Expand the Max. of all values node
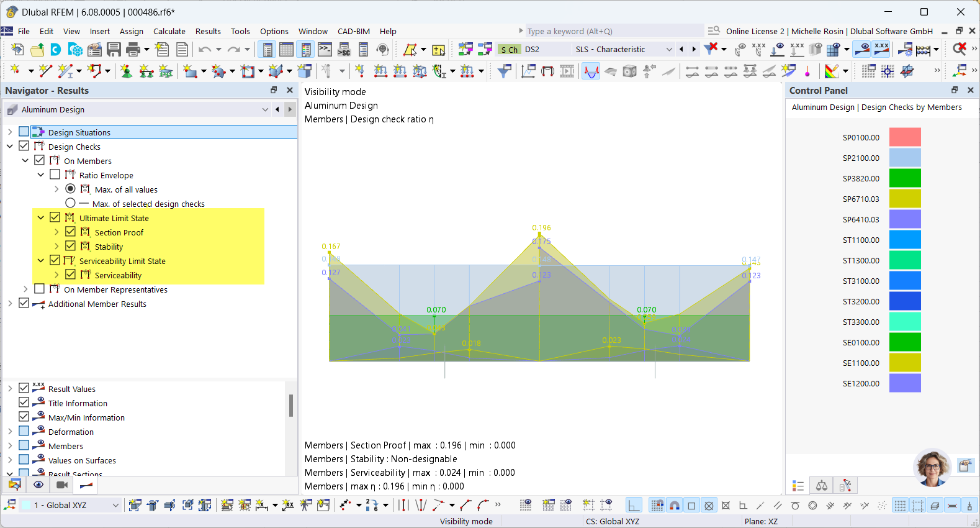The height and width of the screenshot is (528, 980). click(x=56, y=189)
